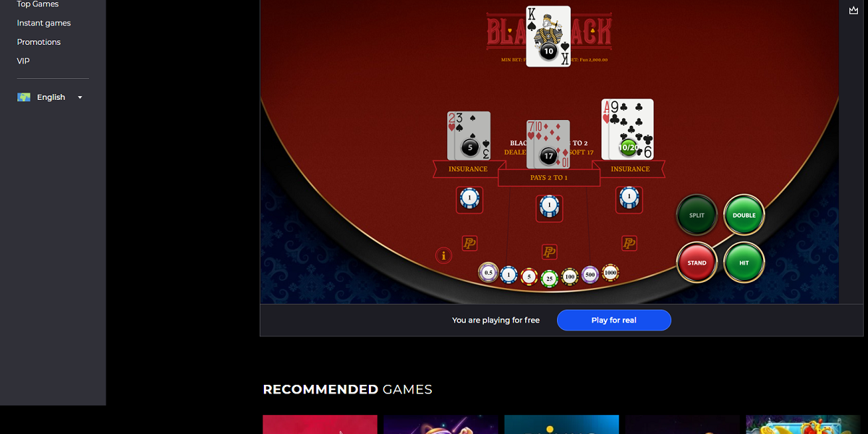Click the green Hit button
The width and height of the screenshot is (868, 434).
744,263
